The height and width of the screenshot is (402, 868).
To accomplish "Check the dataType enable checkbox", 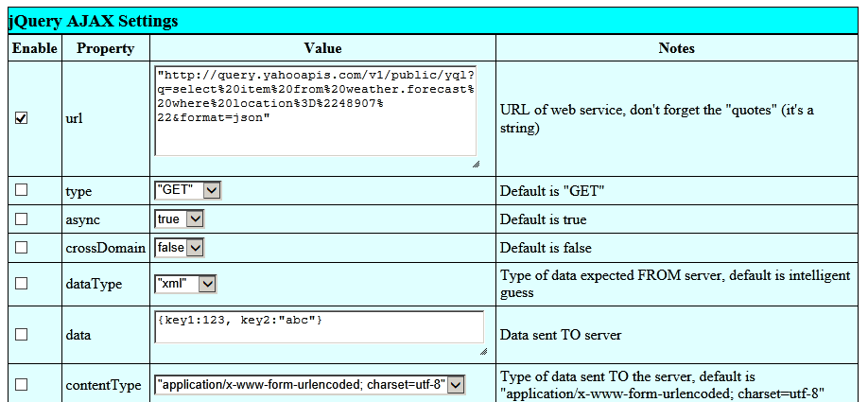I will (21, 283).
